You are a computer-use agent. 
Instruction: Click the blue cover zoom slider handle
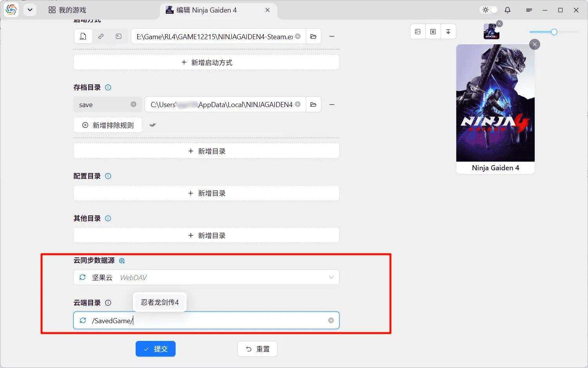tap(554, 31)
